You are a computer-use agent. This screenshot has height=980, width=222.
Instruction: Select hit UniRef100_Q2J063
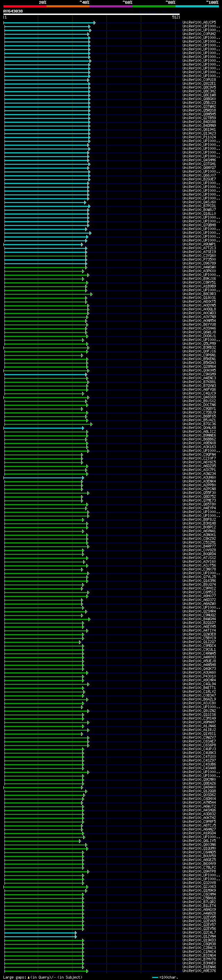(x=199, y=886)
